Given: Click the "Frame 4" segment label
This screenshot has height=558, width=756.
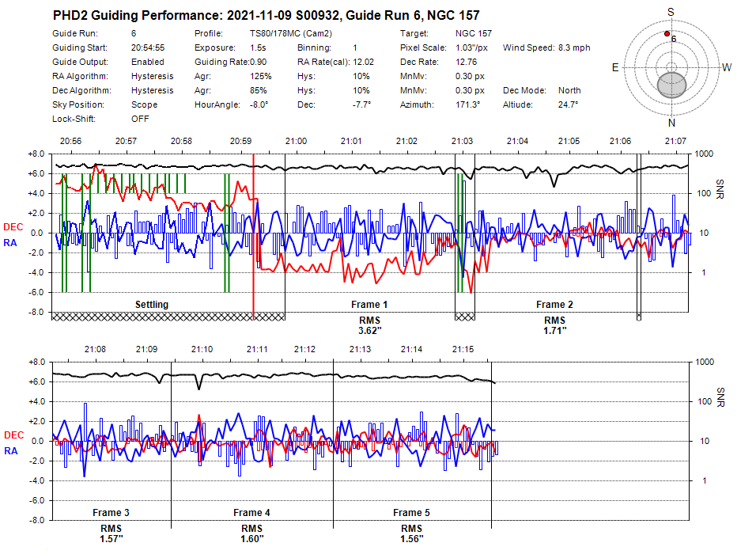Looking at the screenshot, I should click(x=251, y=513).
